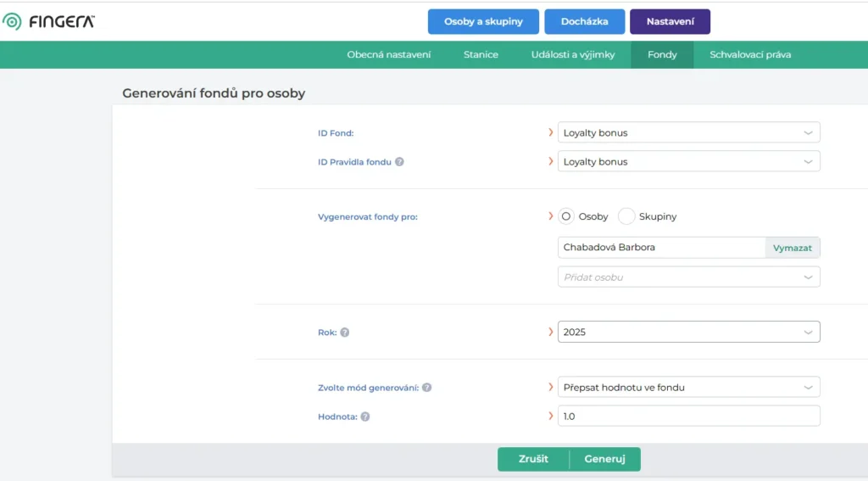Open the Docházka section
The image size is (868, 481).
[x=584, y=21]
